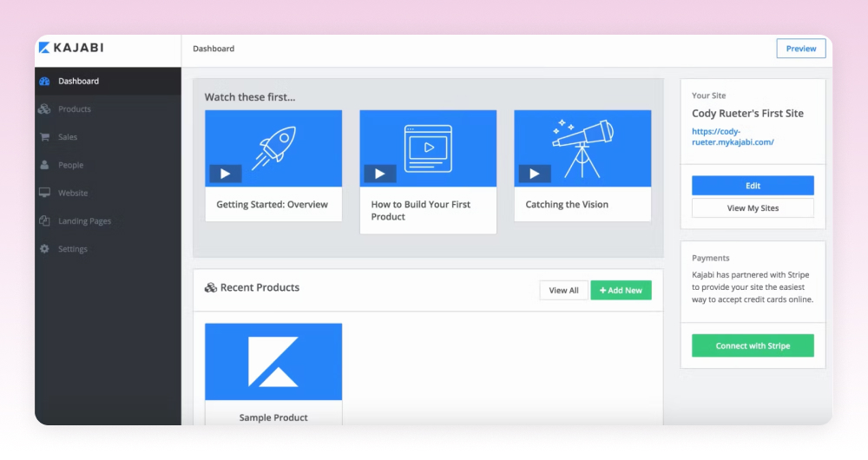Viewport: 868px width, 460px height.
Task: Click the telescope illustration thumbnail
Action: pos(582,148)
